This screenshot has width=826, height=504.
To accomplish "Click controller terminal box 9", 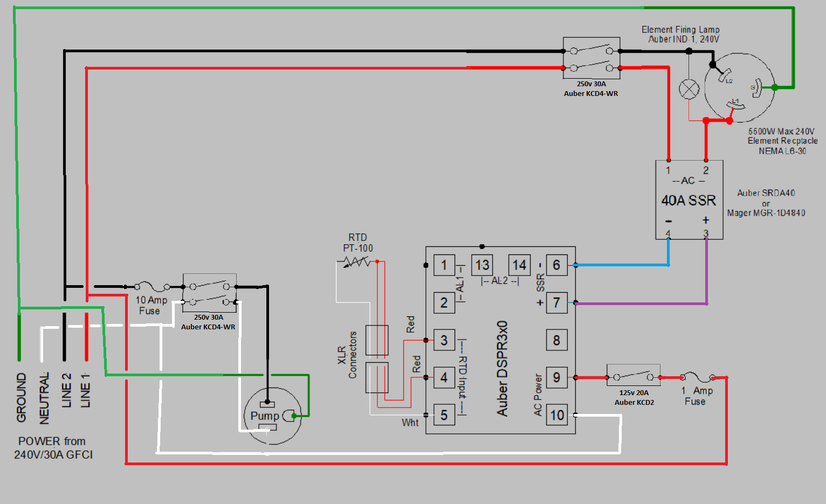I will pyautogui.click(x=557, y=377).
